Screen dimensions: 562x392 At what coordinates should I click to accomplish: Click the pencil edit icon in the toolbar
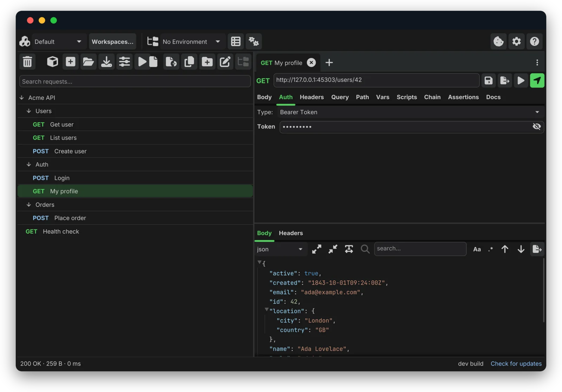pyautogui.click(x=225, y=62)
